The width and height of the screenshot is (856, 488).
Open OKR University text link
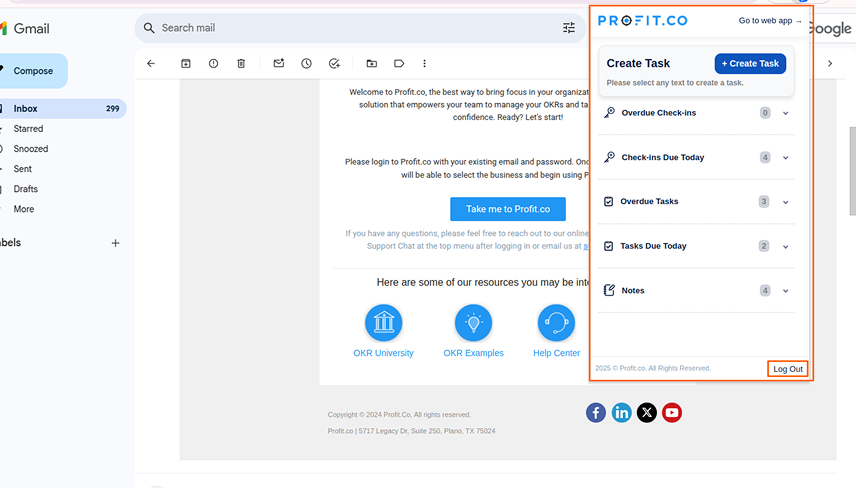[x=383, y=353]
